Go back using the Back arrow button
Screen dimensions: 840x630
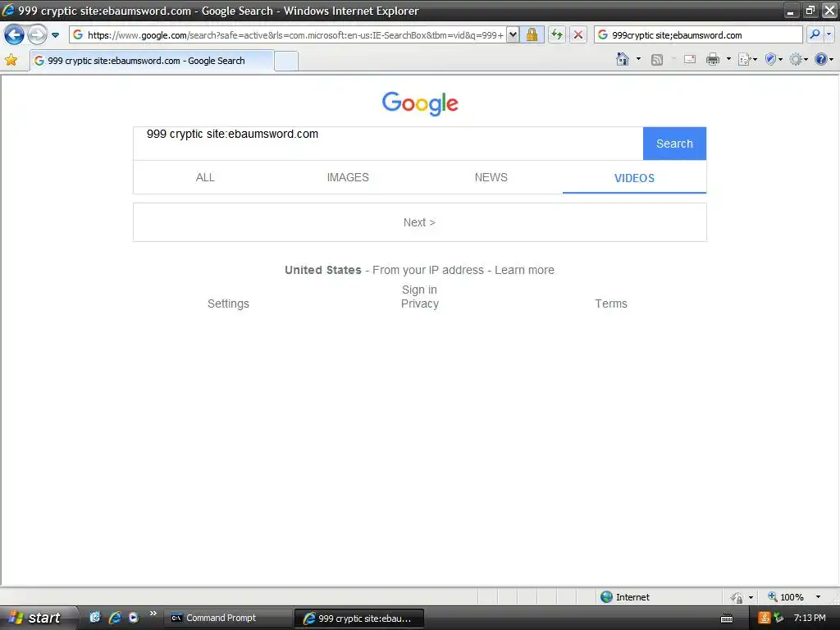click(x=14, y=35)
